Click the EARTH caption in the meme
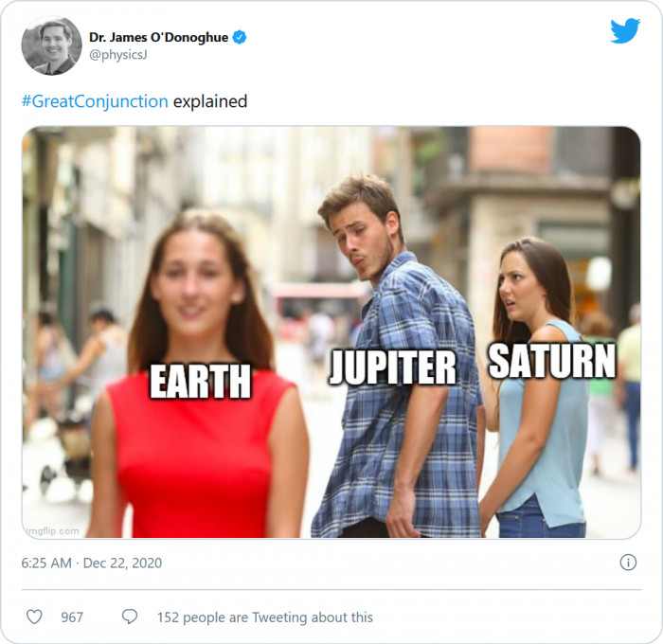 click(x=200, y=381)
